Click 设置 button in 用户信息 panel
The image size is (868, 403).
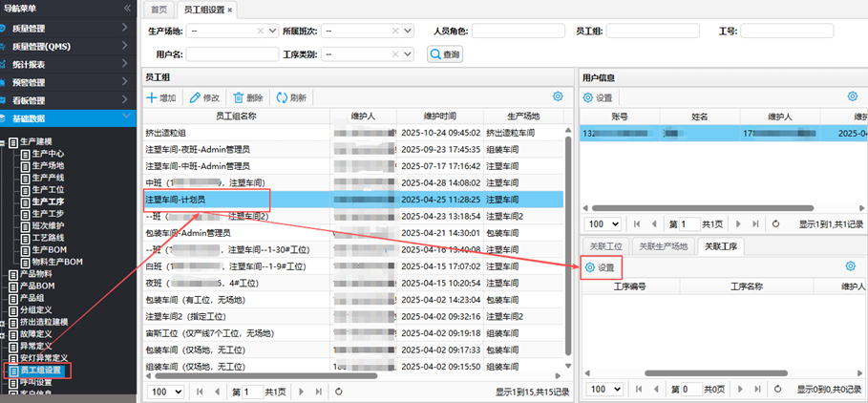point(599,97)
